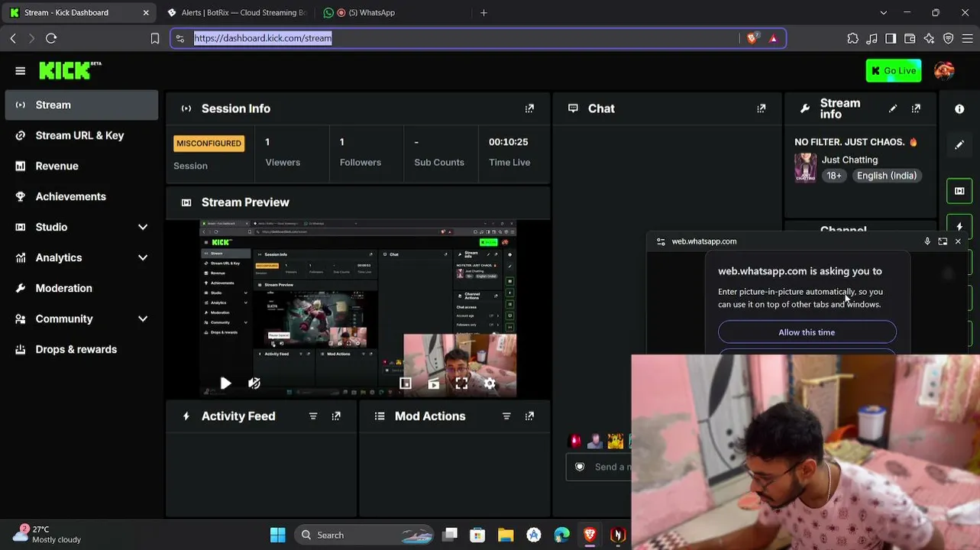The width and height of the screenshot is (980, 550).
Task: Click the right rail pencil edit icon
Action: 959,144
